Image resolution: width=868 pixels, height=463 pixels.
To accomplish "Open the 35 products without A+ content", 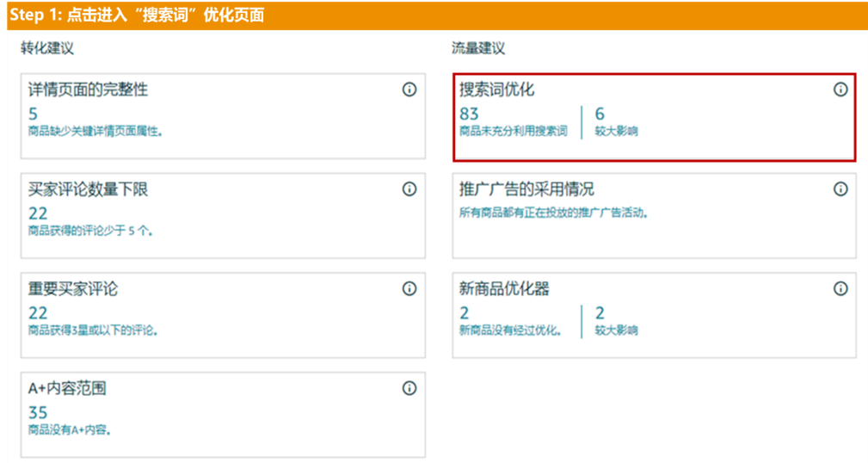I will [x=38, y=412].
